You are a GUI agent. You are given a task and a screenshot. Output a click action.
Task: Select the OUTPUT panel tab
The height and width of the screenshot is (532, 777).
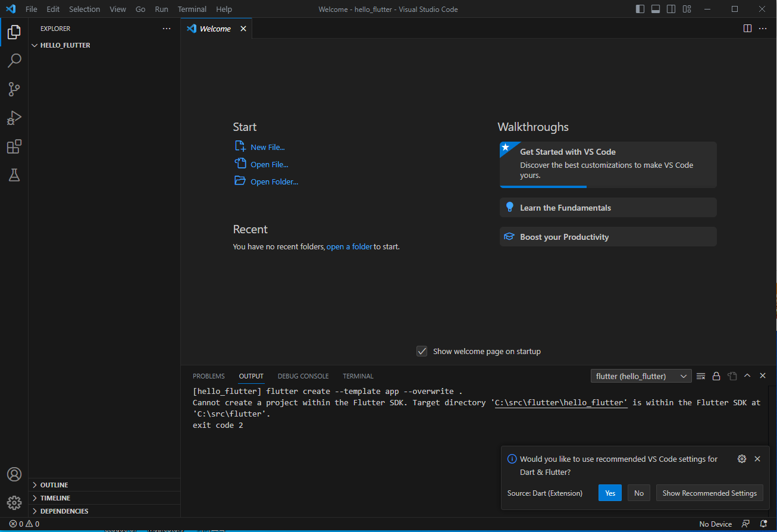pyautogui.click(x=251, y=376)
